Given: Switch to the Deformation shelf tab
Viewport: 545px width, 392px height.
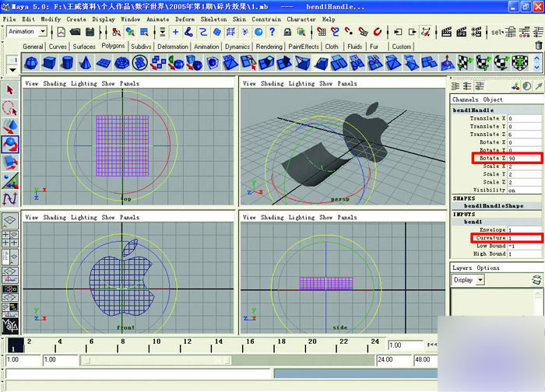Looking at the screenshot, I should click(173, 47).
